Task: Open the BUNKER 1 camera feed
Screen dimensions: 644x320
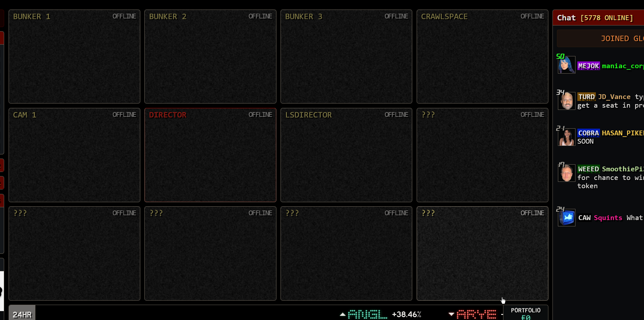Action: click(x=74, y=56)
